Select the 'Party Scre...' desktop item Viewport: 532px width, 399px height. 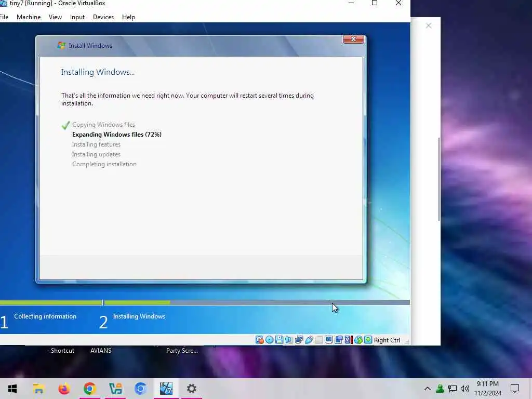pyautogui.click(x=182, y=351)
